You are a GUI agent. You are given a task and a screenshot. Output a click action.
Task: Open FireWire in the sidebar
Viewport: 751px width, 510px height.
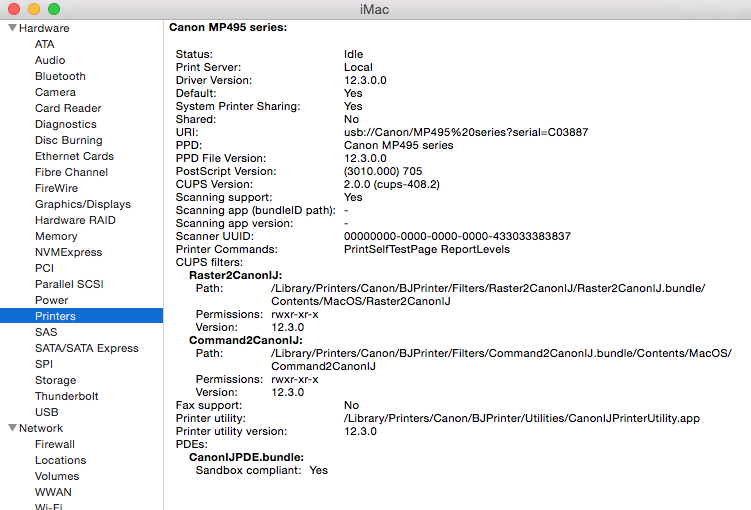pyautogui.click(x=56, y=188)
